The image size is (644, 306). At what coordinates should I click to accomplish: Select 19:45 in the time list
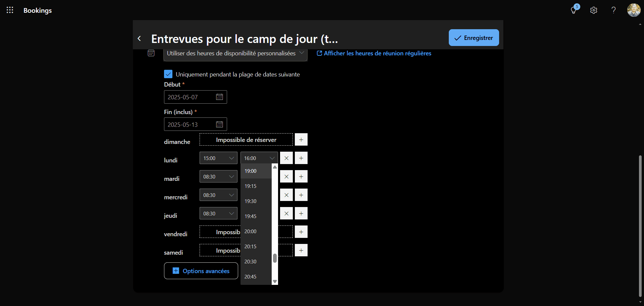coord(256,216)
